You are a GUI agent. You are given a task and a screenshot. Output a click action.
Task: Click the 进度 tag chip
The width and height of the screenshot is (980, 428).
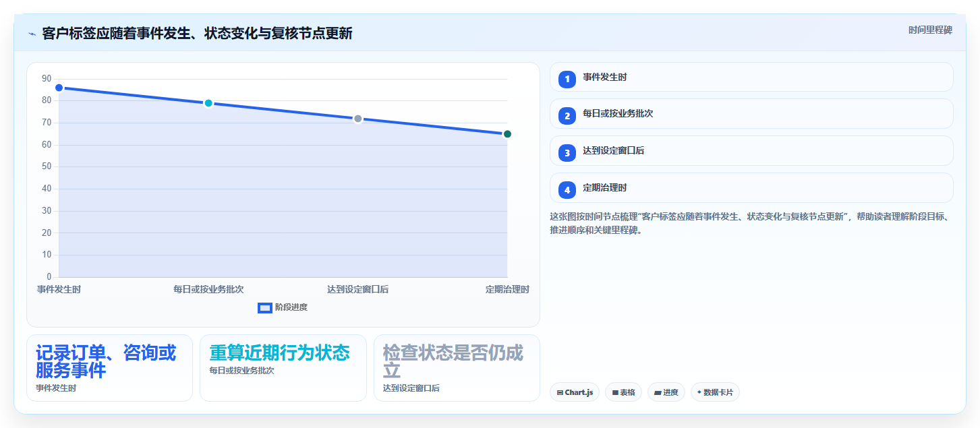(x=666, y=392)
